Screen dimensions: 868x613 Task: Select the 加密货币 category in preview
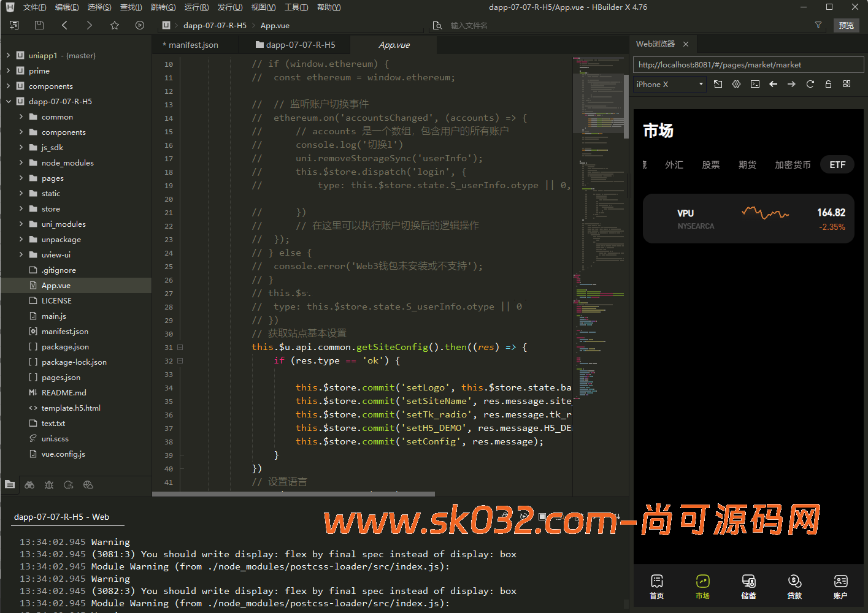point(792,164)
